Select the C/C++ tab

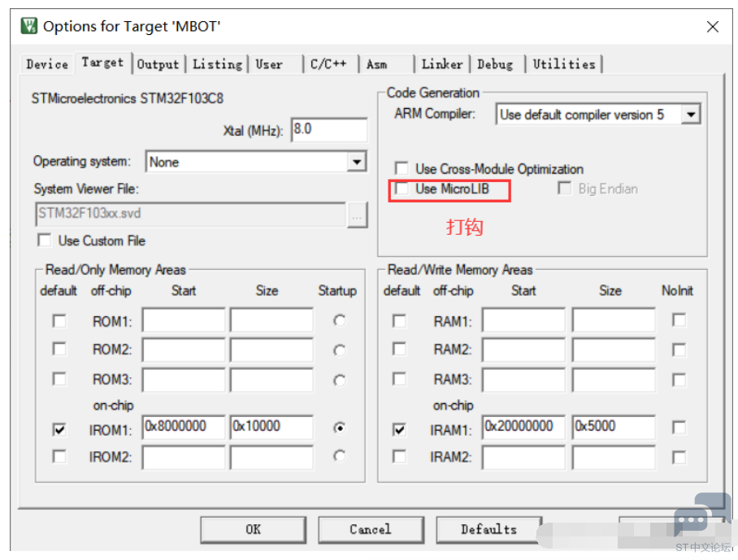tap(328, 64)
